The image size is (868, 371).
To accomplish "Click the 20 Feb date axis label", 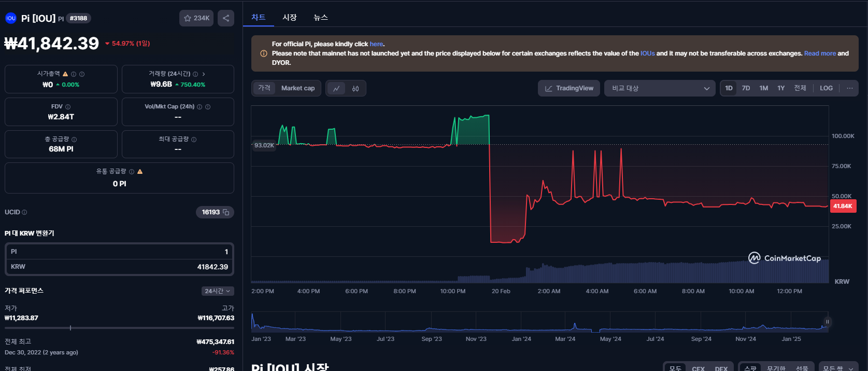I will tap(501, 291).
